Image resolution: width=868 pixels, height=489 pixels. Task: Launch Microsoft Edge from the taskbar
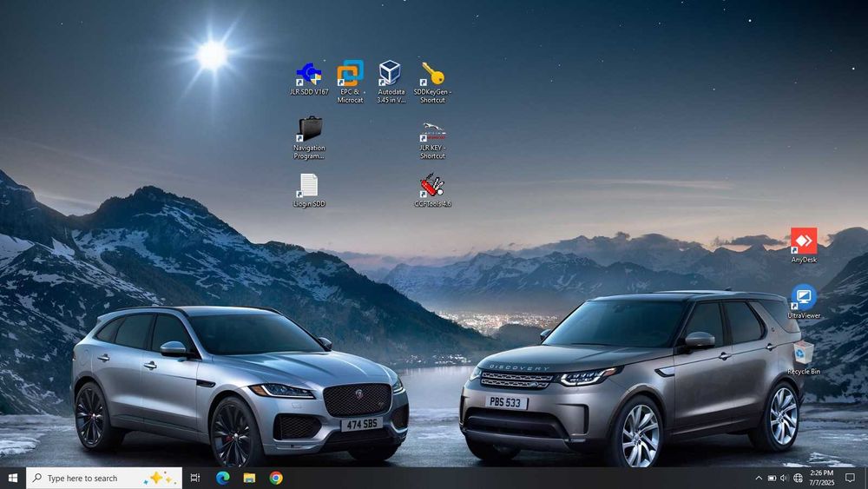222,478
